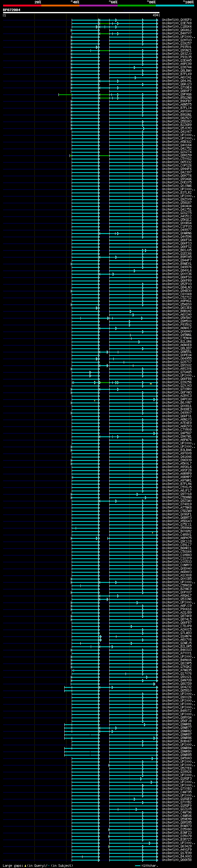
Task: Click the red 20% identity color segment
Action: coord(22,6)
